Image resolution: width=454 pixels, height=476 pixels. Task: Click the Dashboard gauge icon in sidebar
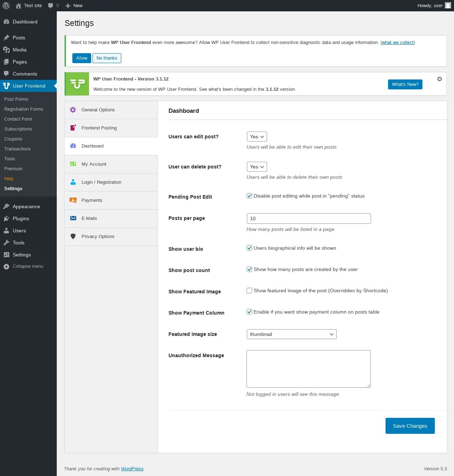tap(6, 22)
